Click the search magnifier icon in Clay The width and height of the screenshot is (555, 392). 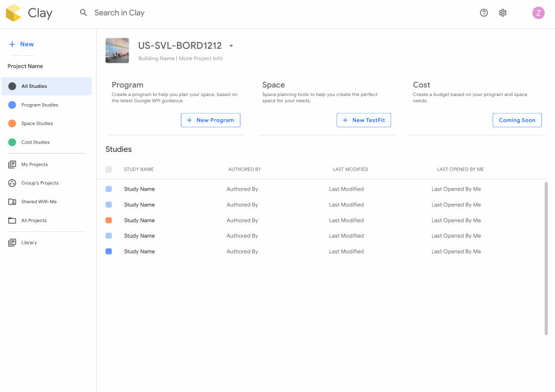pos(83,13)
